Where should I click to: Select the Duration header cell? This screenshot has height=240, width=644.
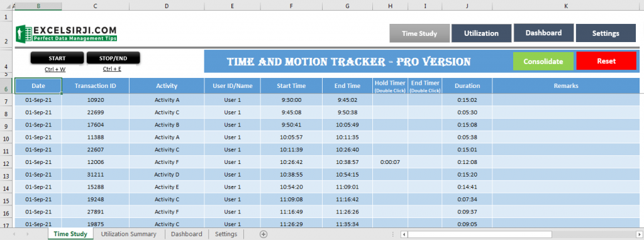[x=467, y=85]
